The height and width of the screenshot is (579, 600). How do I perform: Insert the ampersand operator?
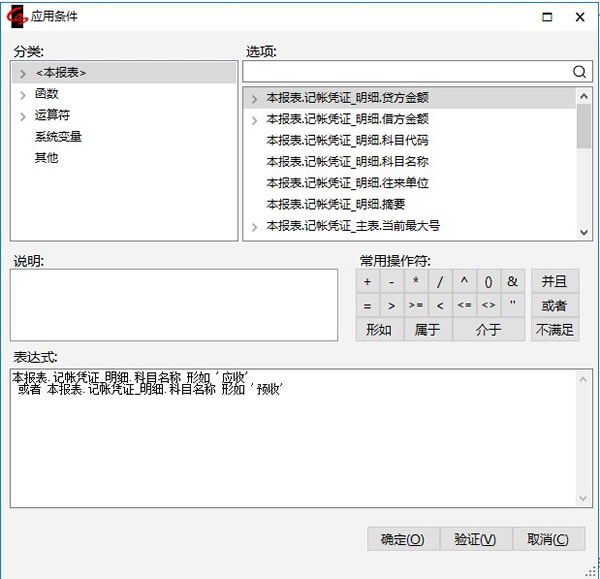(513, 282)
